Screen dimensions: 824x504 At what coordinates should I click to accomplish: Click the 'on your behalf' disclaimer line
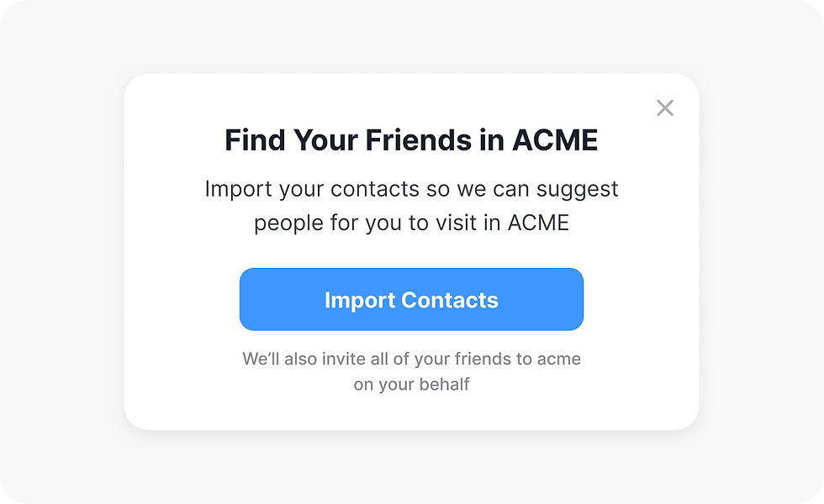pos(411,385)
